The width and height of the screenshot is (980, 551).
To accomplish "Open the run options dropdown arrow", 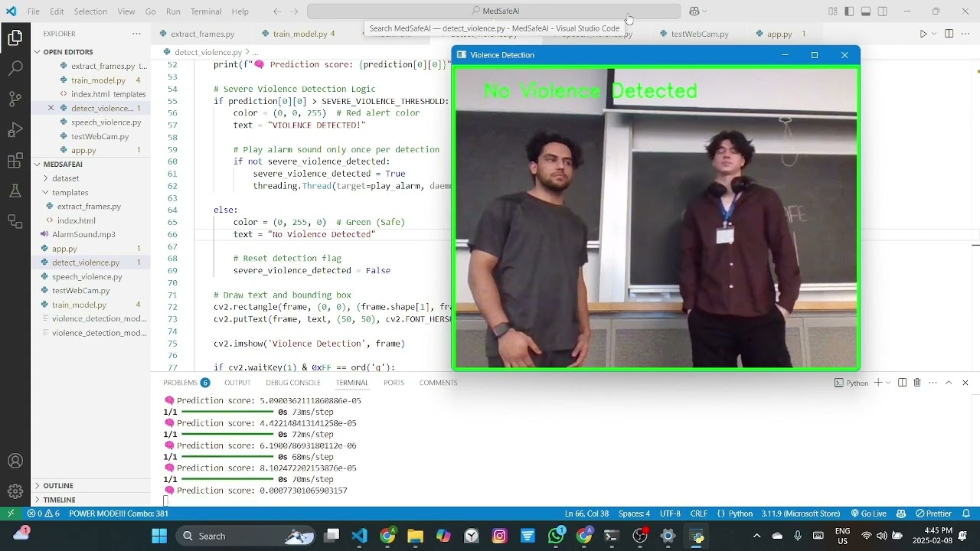I will [934, 34].
